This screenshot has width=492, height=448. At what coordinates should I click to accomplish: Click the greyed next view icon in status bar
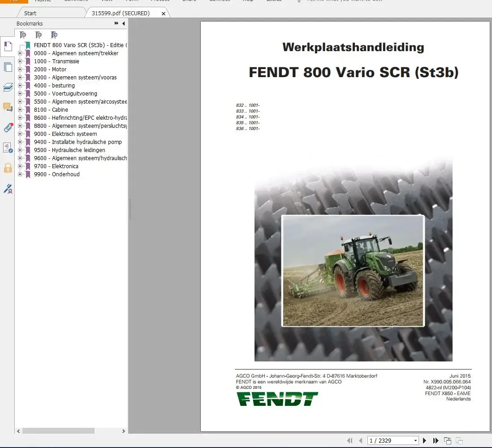point(459,440)
